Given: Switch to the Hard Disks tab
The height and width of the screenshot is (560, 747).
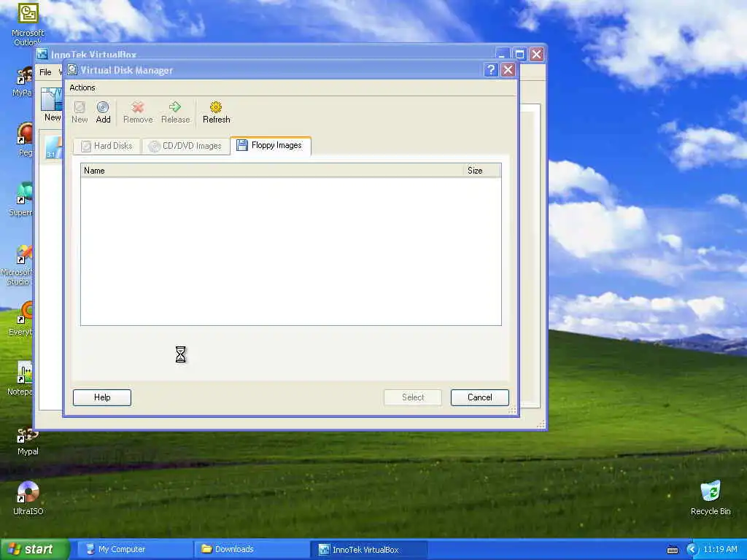Looking at the screenshot, I should point(107,146).
